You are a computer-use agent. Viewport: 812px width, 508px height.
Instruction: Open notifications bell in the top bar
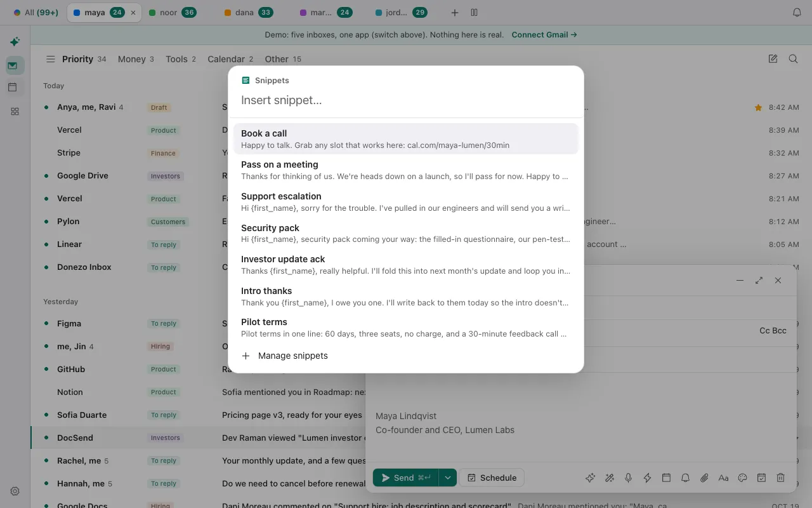797,13
